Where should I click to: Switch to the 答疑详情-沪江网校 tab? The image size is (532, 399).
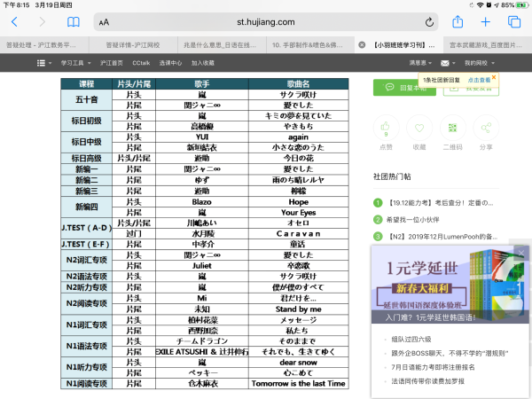[133, 45]
